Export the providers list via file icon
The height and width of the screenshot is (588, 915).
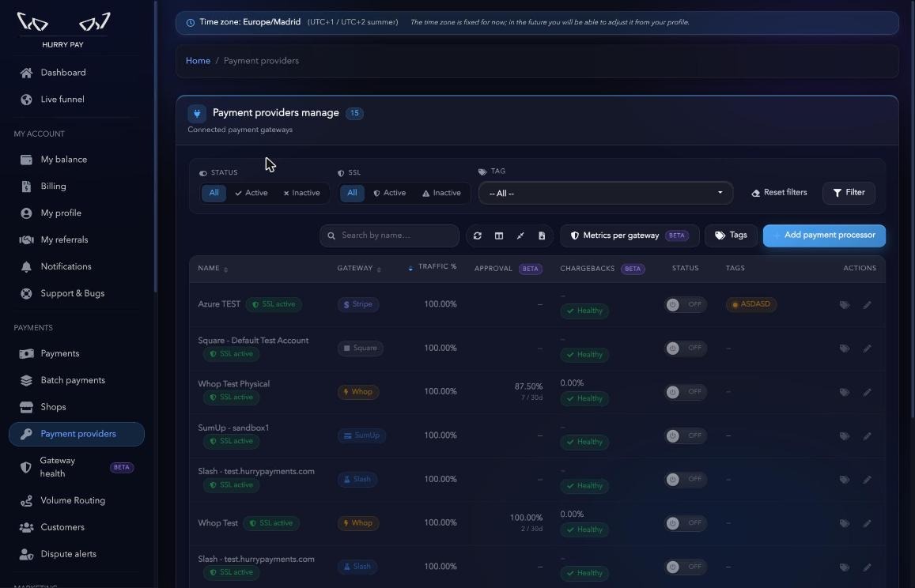coord(542,236)
